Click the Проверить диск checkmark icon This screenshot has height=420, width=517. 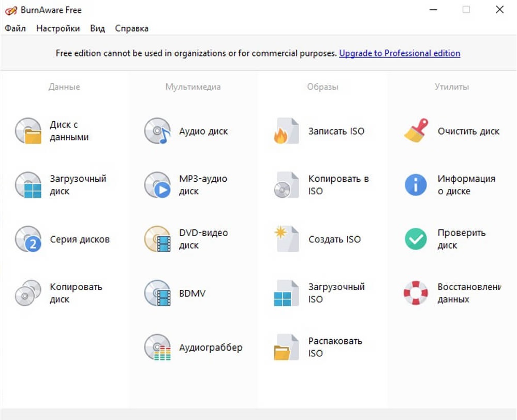[416, 239]
